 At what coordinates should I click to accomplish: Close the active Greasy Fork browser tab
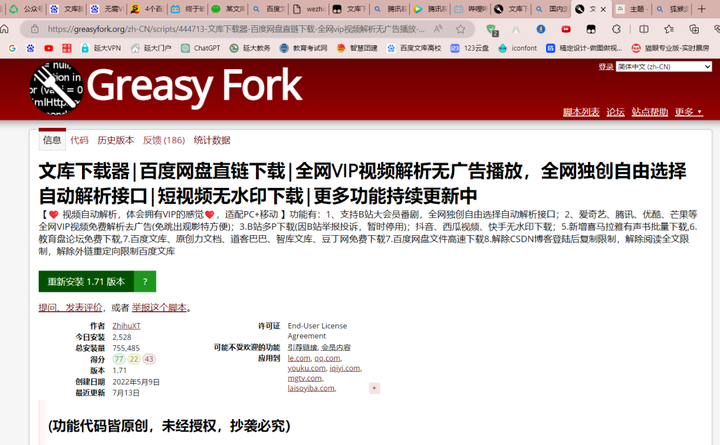[603, 9]
